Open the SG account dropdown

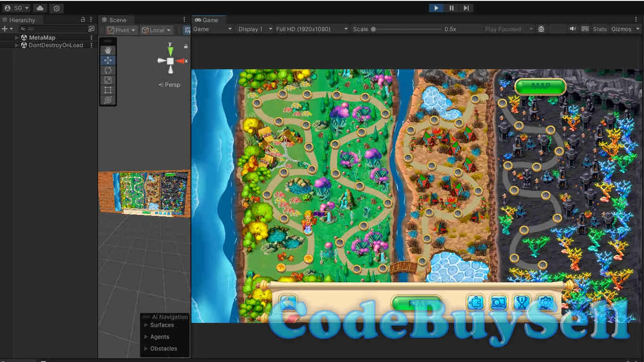tap(17, 8)
